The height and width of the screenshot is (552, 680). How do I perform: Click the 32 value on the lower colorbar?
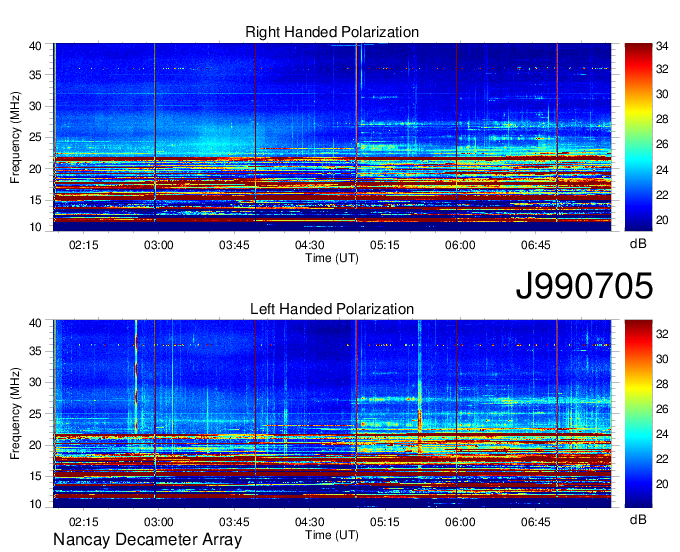(x=662, y=334)
